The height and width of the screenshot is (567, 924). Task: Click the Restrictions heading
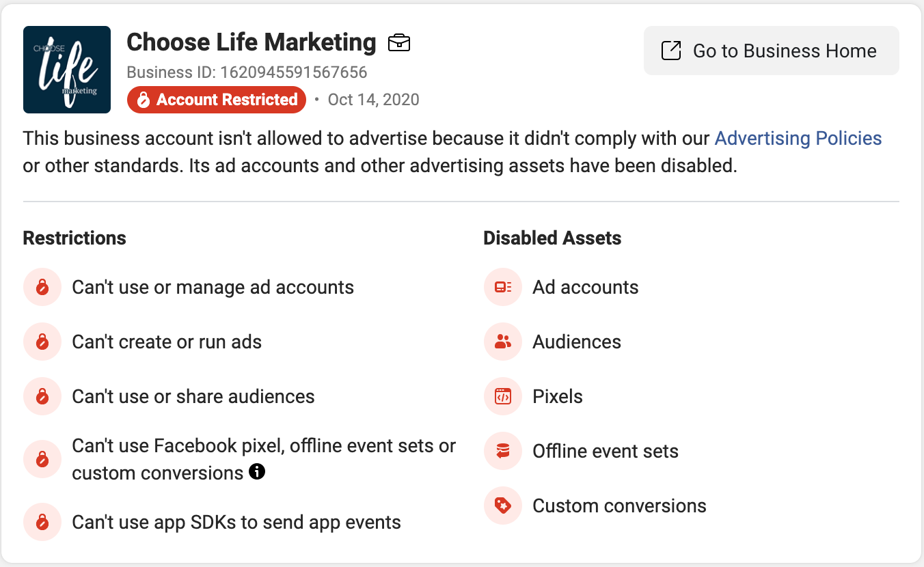tap(74, 238)
